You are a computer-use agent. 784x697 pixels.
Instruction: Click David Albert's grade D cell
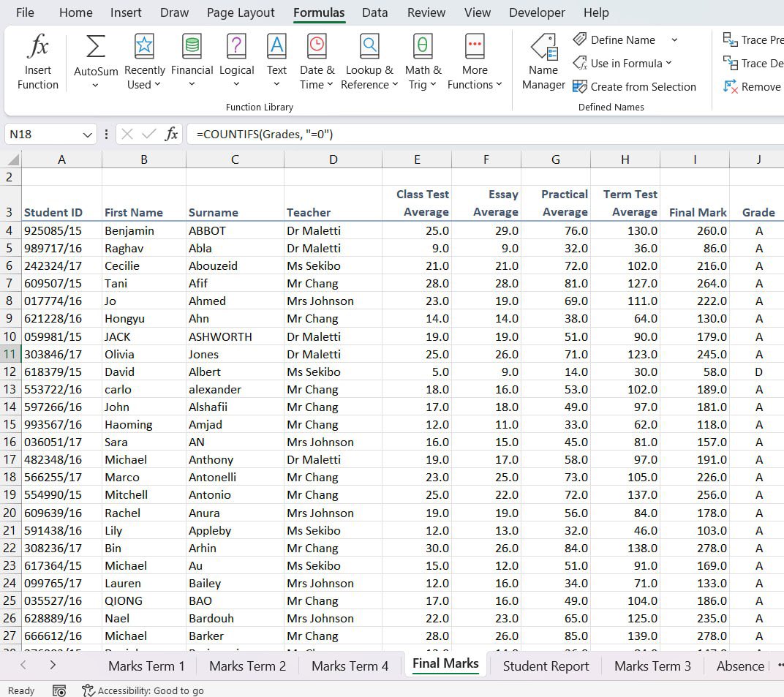pos(758,372)
